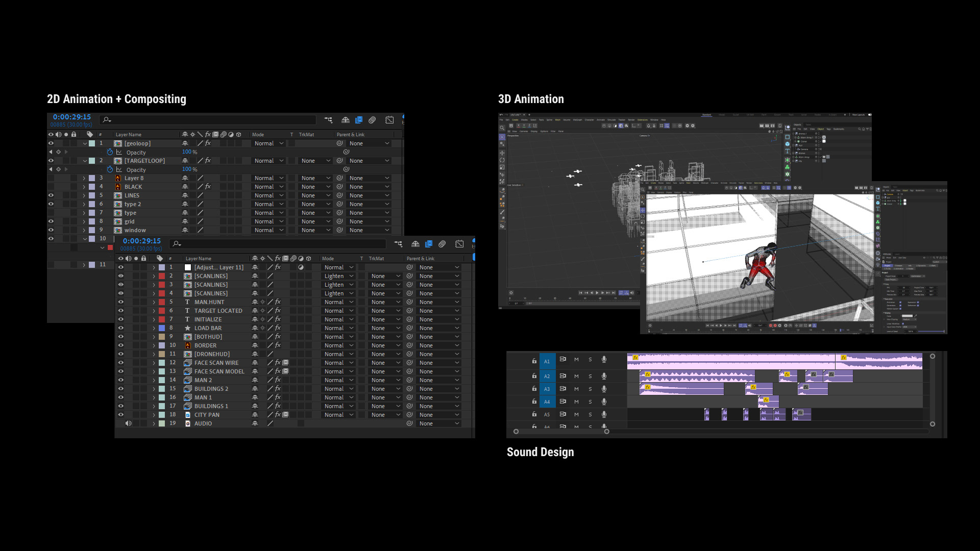The image size is (980, 551).
Task: Click the fx switch on LOAD BAR layer
Action: (x=278, y=328)
